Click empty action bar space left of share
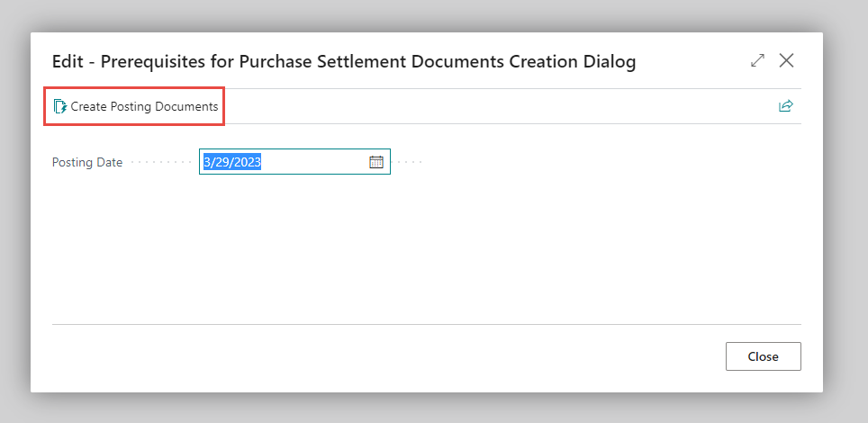The width and height of the screenshot is (868, 423). [x=495, y=106]
